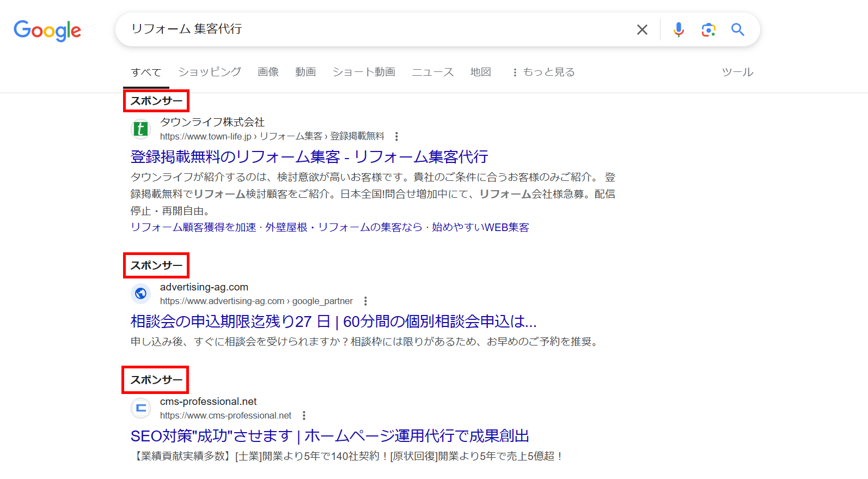Open ad options menu for advertising-ag.com result
Screen dimensions: 868x479
[365, 301]
